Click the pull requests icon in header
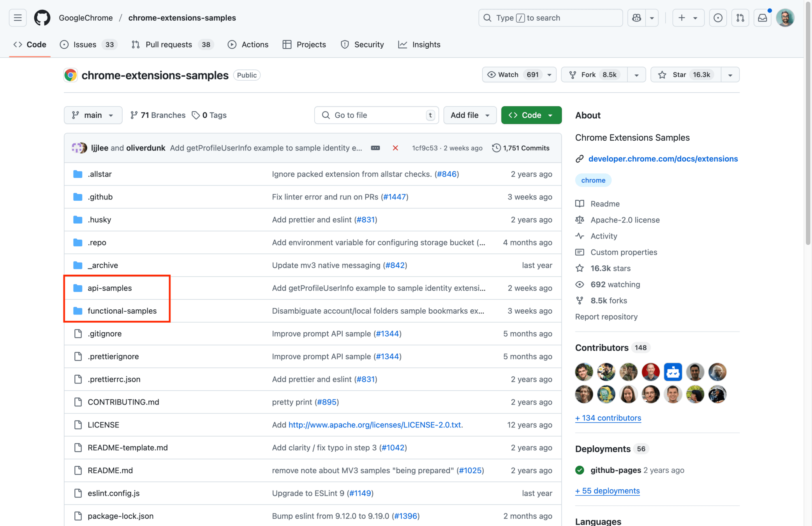 [x=740, y=18]
